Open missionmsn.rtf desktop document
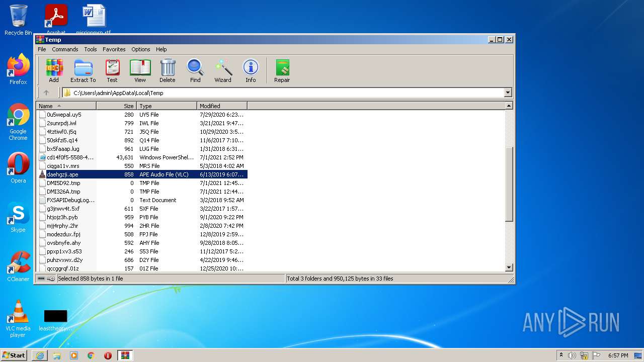Viewport: 644px width, 362px height. pos(94,19)
